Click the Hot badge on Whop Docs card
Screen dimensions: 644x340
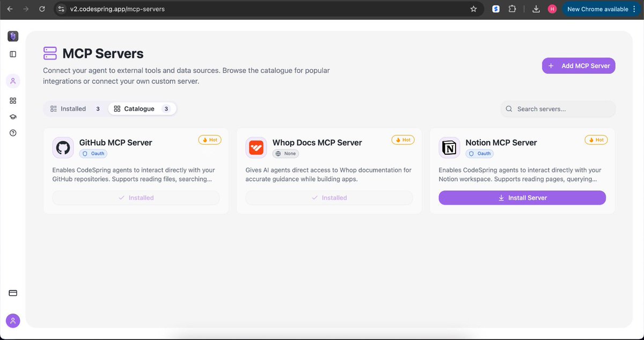(x=403, y=140)
